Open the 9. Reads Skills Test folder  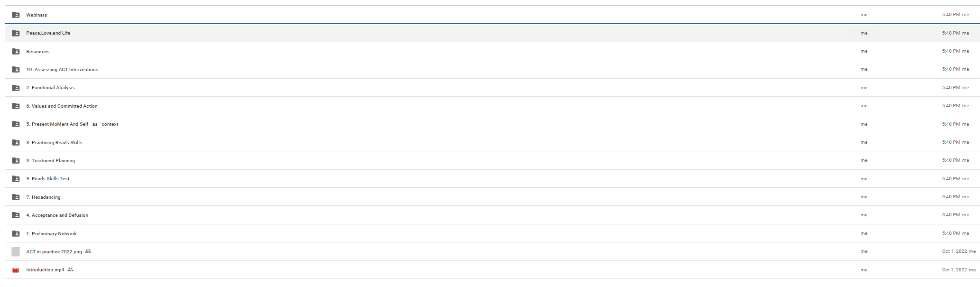click(x=492, y=179)
